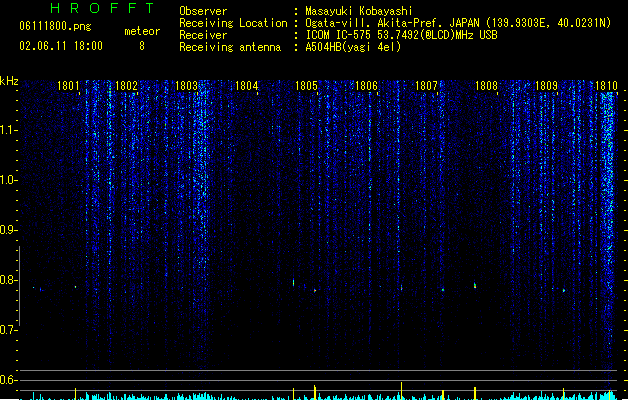Click the 1803 time label
Screen dimensions: 629x400
tap(187, 86)
